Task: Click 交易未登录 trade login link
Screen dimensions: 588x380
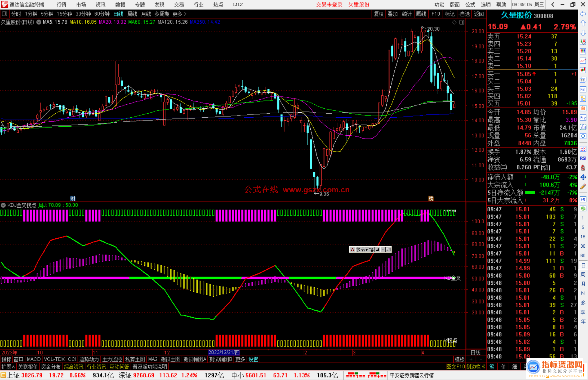Action: point(329,5)
